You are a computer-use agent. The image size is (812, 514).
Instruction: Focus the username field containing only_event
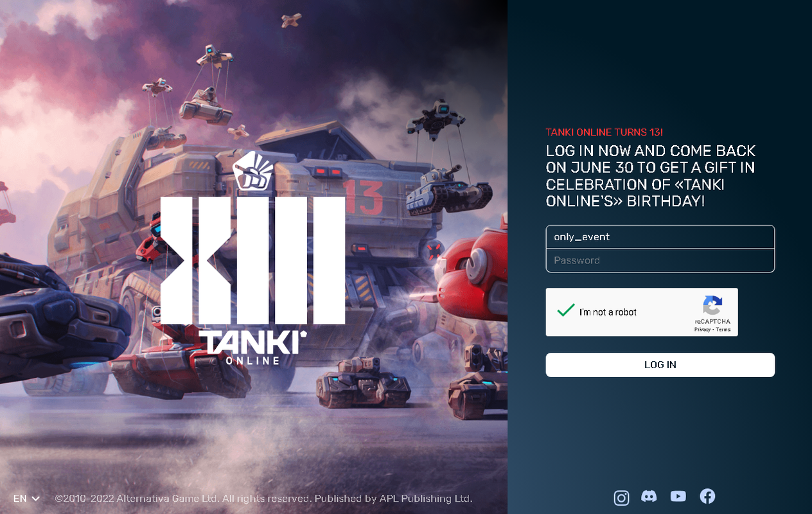click(660, 237)
